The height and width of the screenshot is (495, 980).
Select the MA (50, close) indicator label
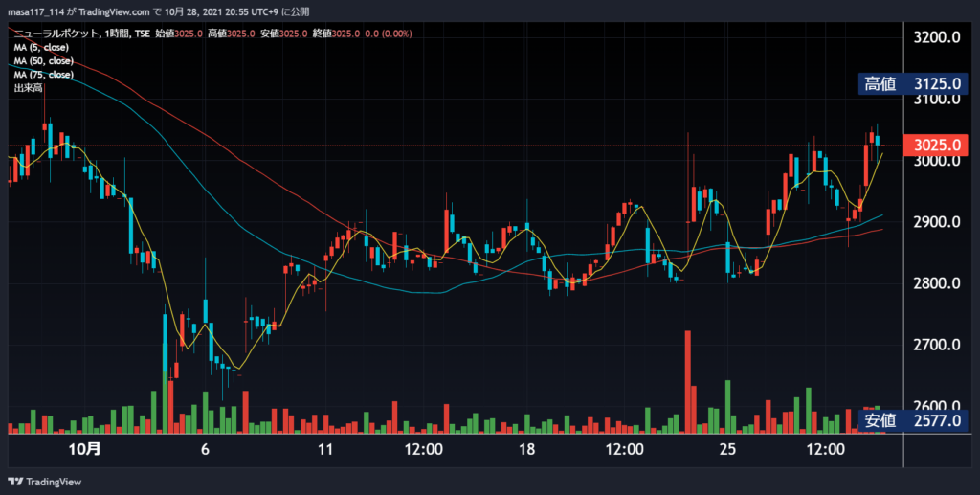point(44,61)
